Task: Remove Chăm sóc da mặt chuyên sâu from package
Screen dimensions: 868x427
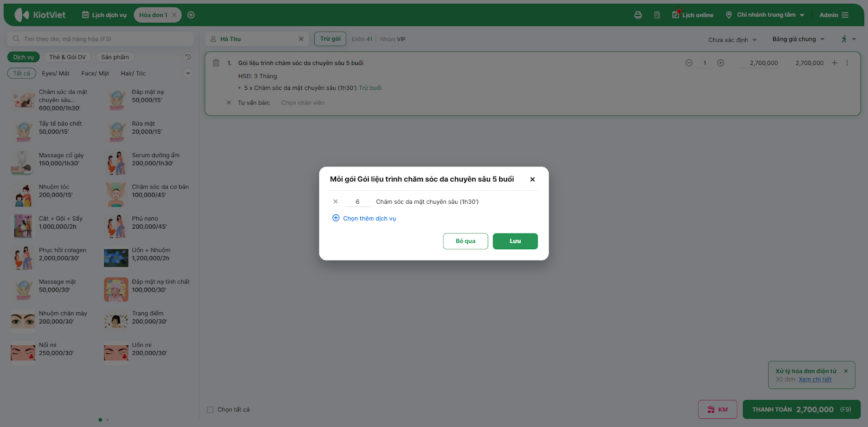Action: pyautogui.click(x=335, y=202)
